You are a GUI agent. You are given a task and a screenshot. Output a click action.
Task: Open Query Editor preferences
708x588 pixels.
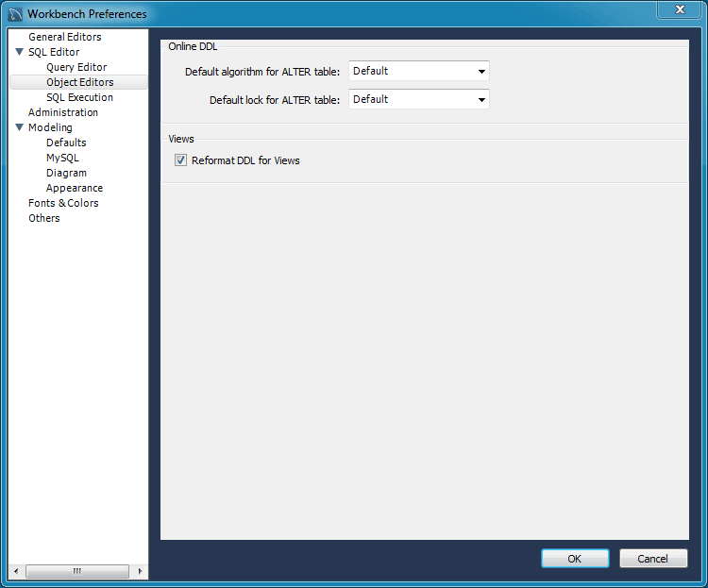click(x=76, y=67)
